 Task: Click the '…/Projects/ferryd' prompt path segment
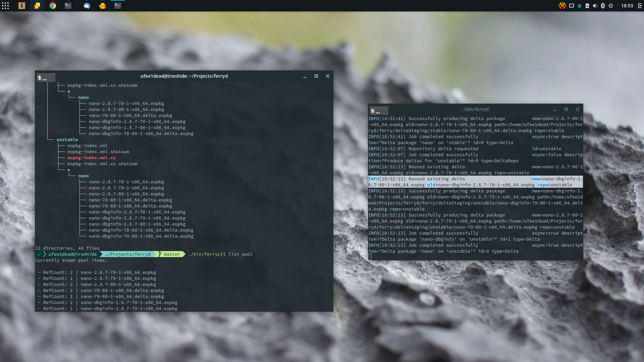point(127,254)
